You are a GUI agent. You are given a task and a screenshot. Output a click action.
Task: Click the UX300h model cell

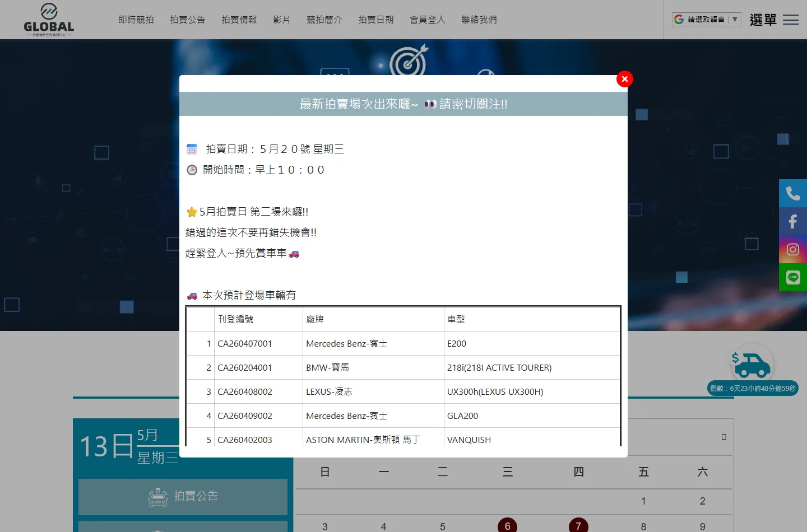532,392
